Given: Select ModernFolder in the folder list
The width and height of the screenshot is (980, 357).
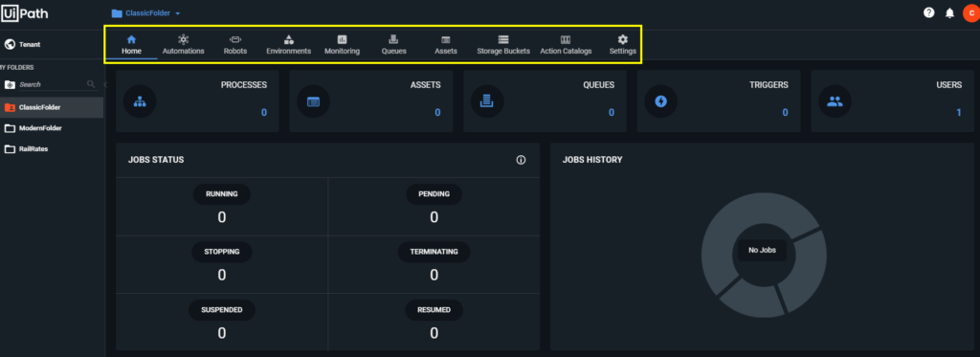Looking at the screenshot, I should (52, 128).
